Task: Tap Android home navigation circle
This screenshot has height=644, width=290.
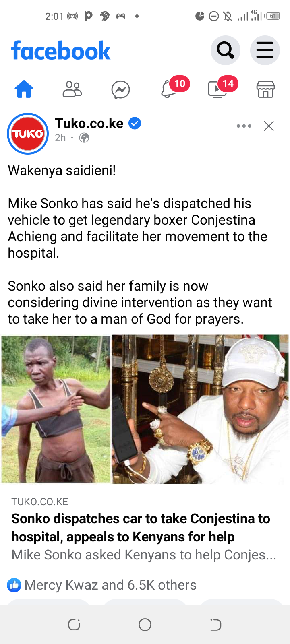Action: (145, 625)
